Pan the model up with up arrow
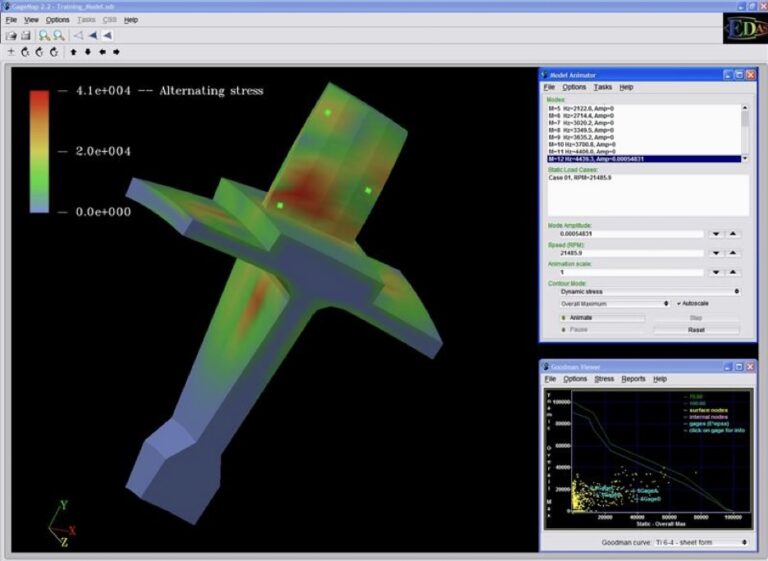The width and height of the screenshot is (768, 561). [73, 52]
